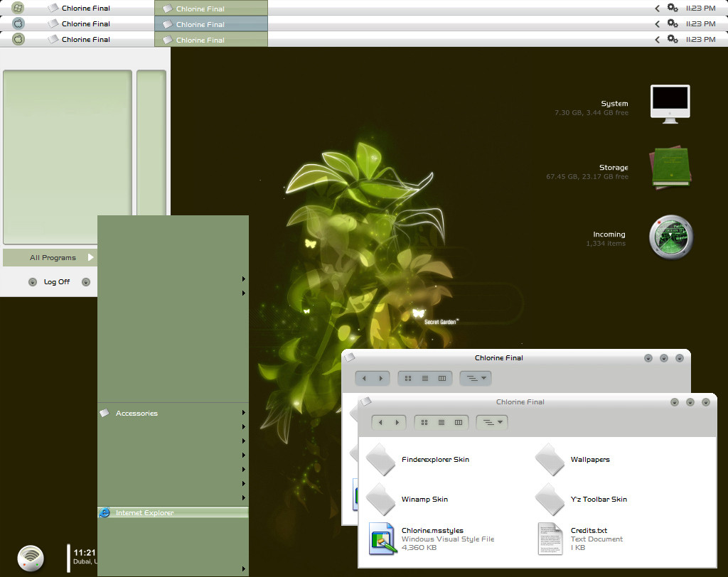The height and width of the screenshot is (577, 728).
Task: Expand tray chevron on the green-Apple taskbar
Action: coord(658,40)
